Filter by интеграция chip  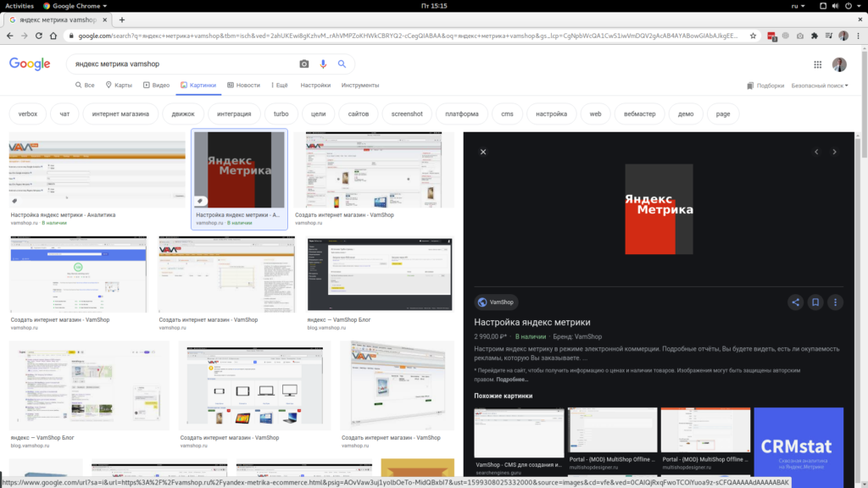234,114
